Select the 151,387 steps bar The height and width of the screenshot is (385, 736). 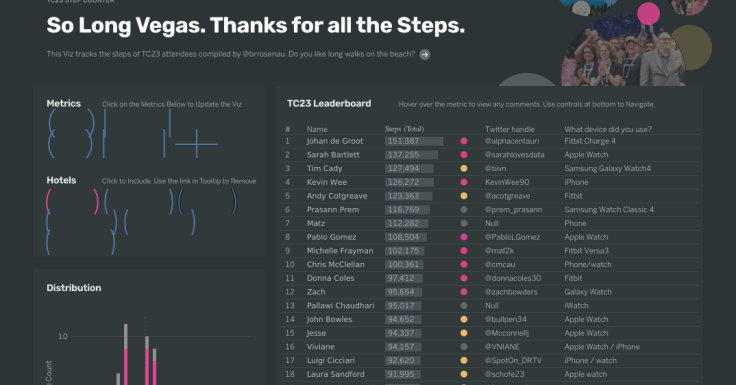(414, 141)
